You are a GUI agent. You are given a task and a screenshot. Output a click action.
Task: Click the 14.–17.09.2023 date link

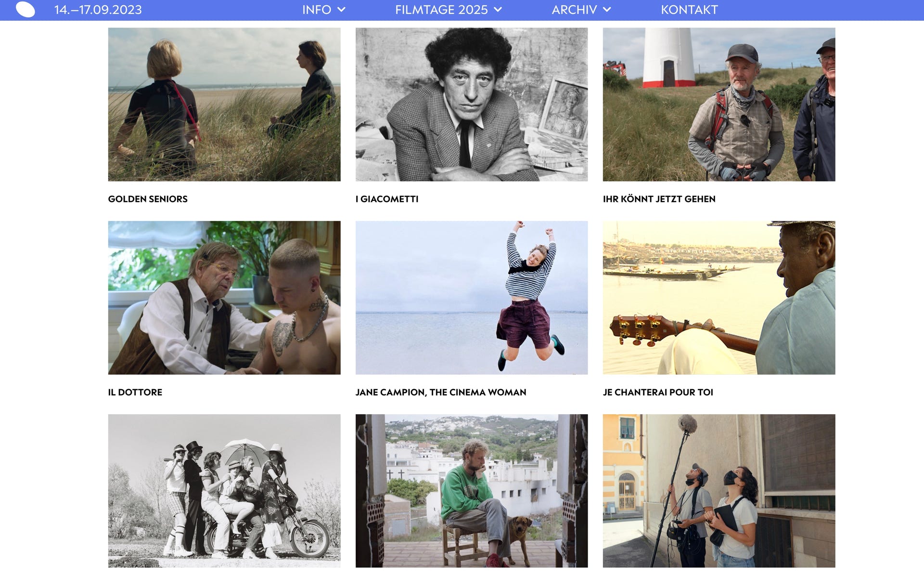click(98, 10)
